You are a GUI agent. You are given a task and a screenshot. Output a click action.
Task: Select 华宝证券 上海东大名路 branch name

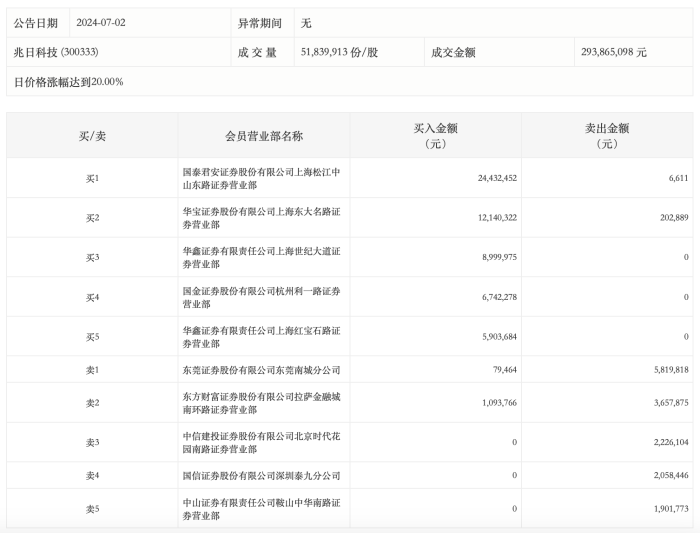point(261,218)
